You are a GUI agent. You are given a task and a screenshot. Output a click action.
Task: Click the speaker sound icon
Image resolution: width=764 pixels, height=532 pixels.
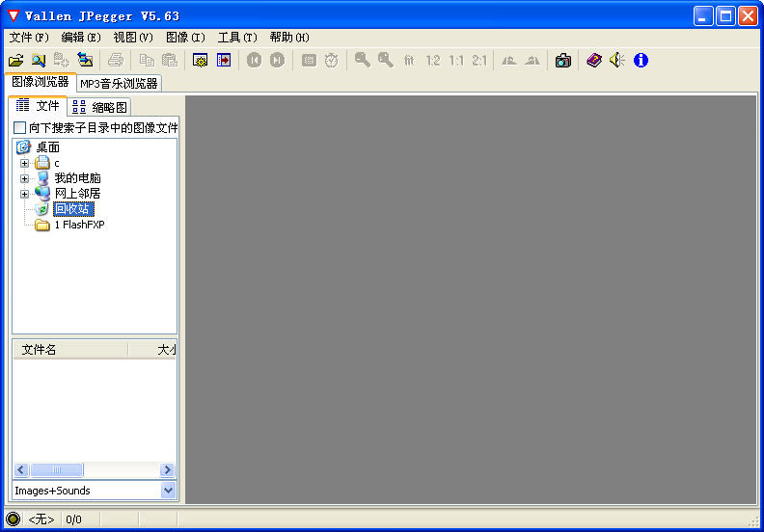617,61
